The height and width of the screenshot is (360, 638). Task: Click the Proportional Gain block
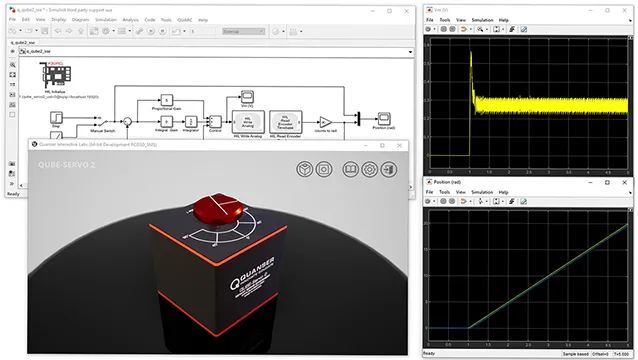coord(166,100)
